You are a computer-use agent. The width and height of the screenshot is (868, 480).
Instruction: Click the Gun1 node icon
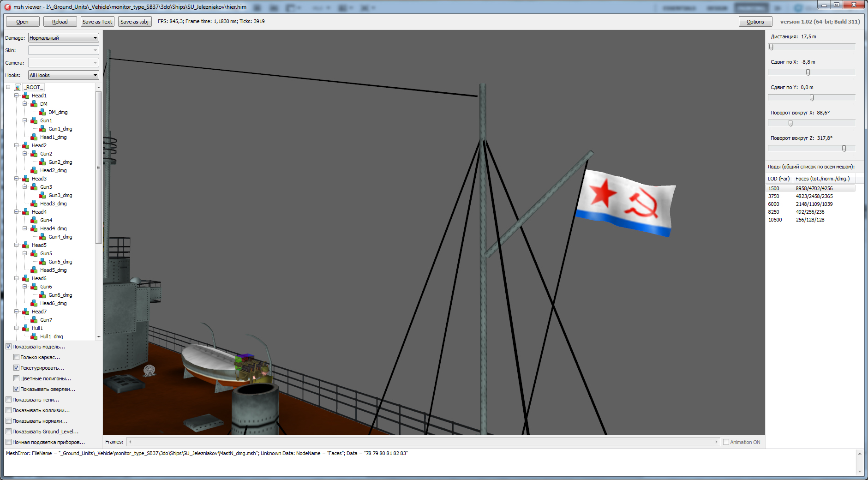click(x=34, y=120)
